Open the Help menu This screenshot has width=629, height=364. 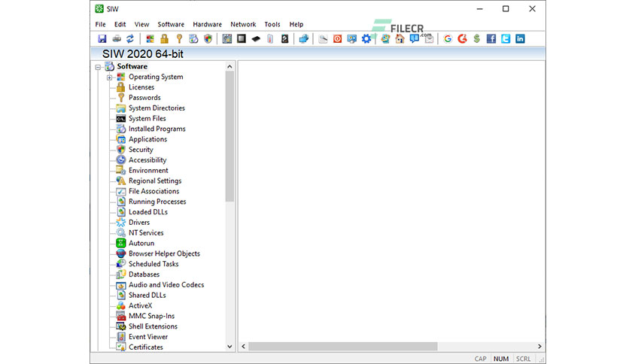point(296,24)
